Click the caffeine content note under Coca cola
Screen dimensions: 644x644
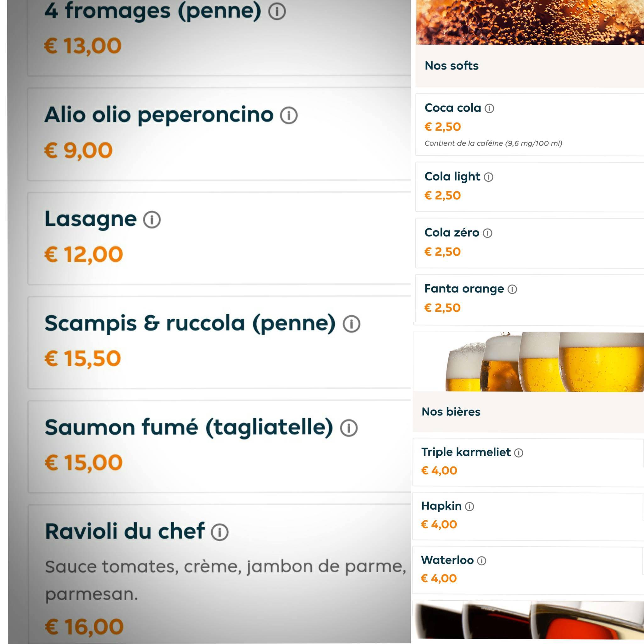tap(493, 143)
